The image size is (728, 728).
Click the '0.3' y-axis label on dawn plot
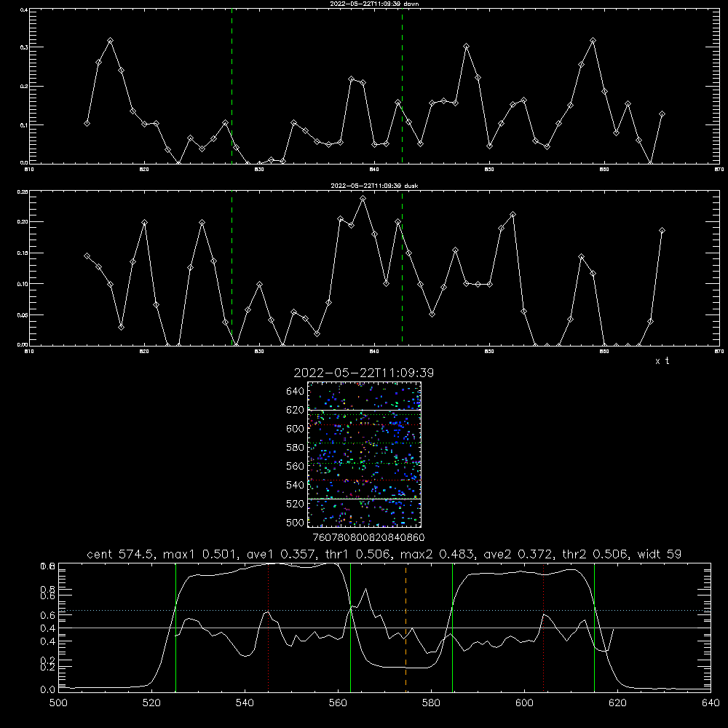(x=24, y=47)
